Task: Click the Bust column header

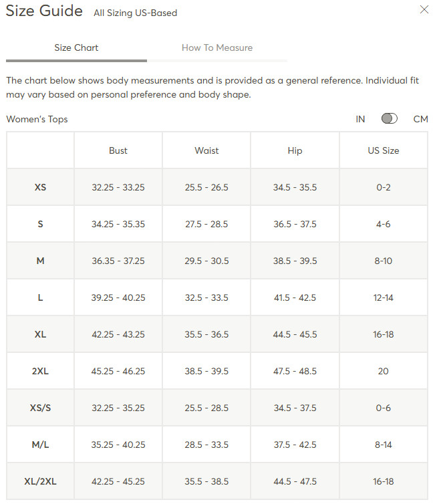Action: click(x=118, y=150)
